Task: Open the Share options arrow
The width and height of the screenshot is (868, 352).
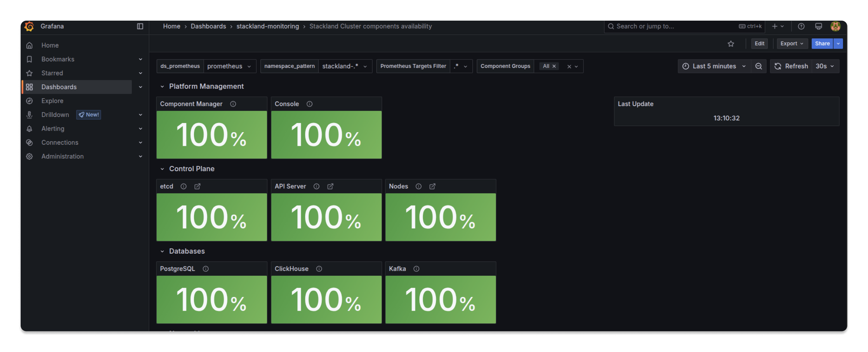Action: point(838,43)
